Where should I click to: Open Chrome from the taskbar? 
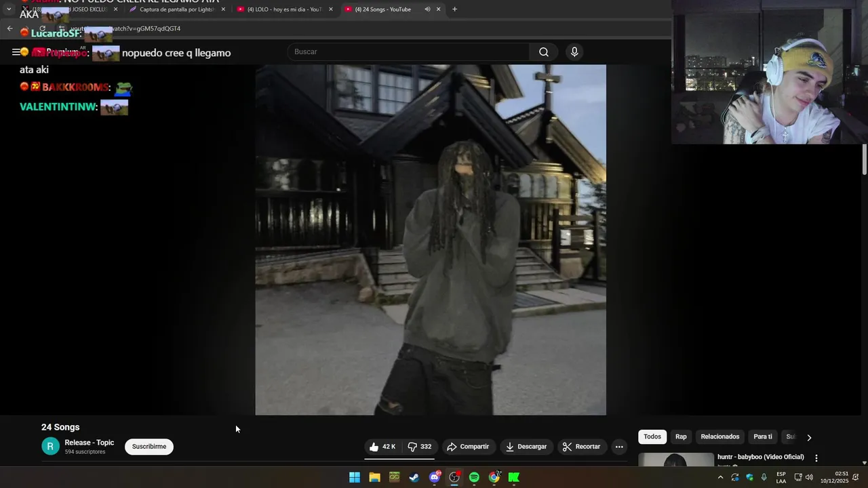click(x=494, y=477)
